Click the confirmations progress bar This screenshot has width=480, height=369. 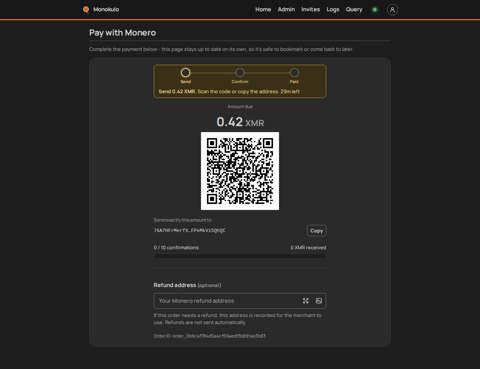240,256
